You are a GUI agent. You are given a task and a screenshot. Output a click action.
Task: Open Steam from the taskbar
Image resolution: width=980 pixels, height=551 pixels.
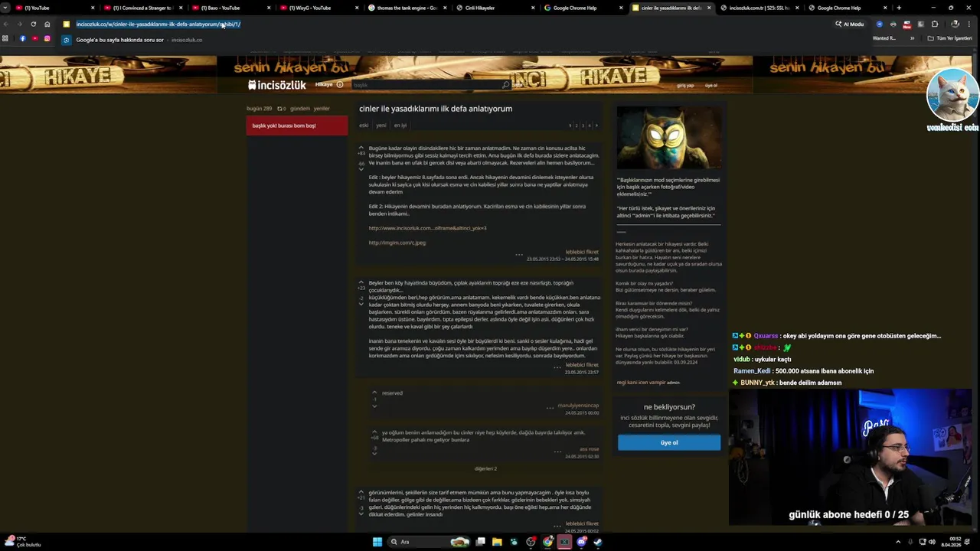(598, 542)
